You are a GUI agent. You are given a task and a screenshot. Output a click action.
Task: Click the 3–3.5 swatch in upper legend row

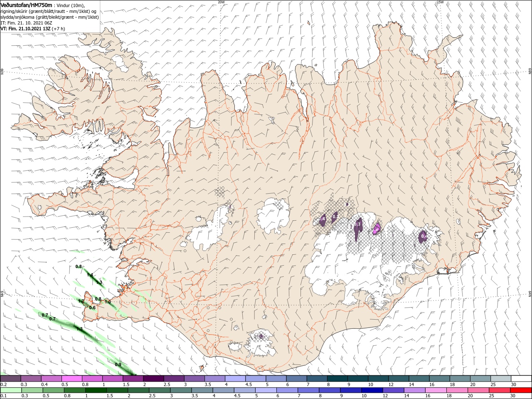[194, 379]
